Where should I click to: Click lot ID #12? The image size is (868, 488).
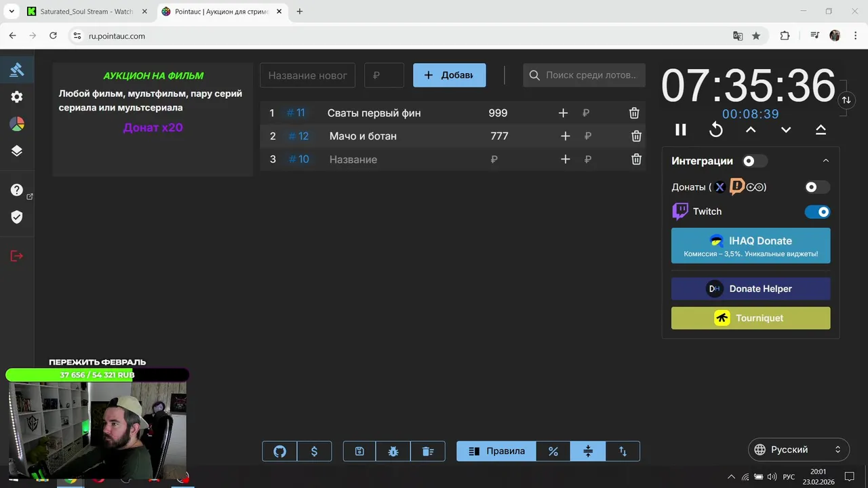coord(298,136)
